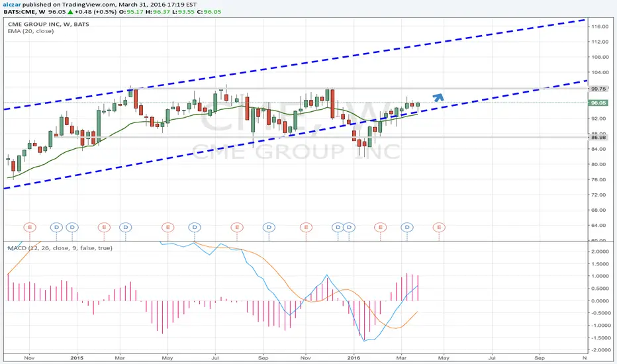Click the 112.00 price axis label
Screen dimensions: 617x364
(x=600, y=42)
